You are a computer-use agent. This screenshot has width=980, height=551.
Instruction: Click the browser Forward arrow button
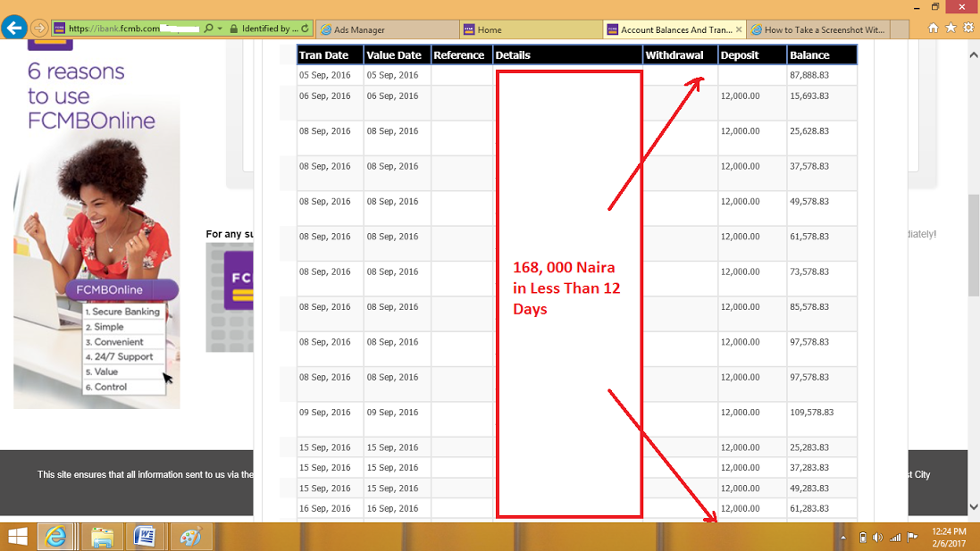[39, 28]
